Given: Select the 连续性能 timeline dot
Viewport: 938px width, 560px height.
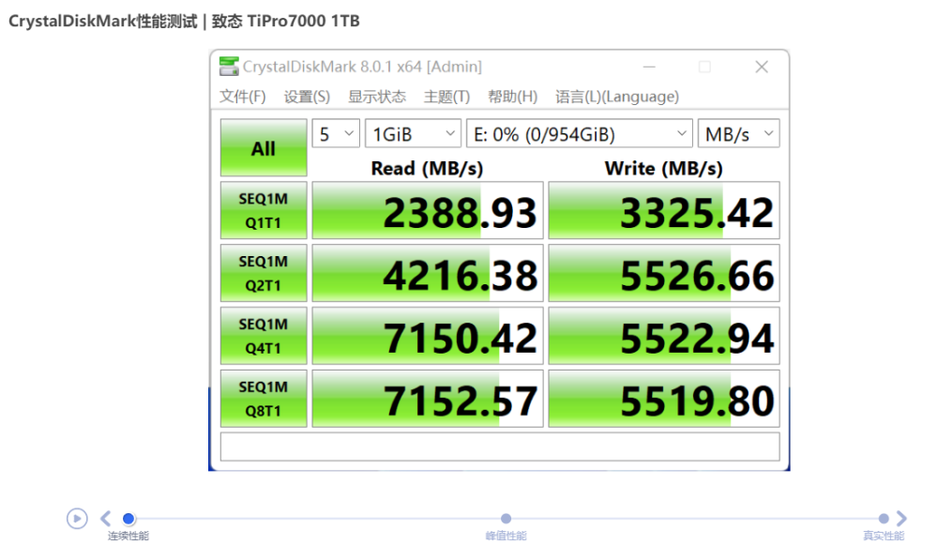Looking at the screenshot, I should pyautogui.click(x=129, y=518).
